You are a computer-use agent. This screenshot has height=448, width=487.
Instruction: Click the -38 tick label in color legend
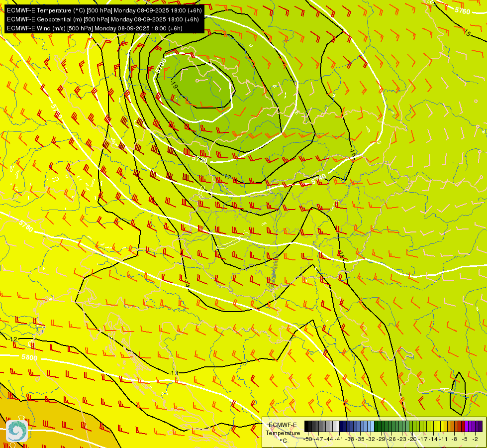pyautogui.click(x=350, y=439)
